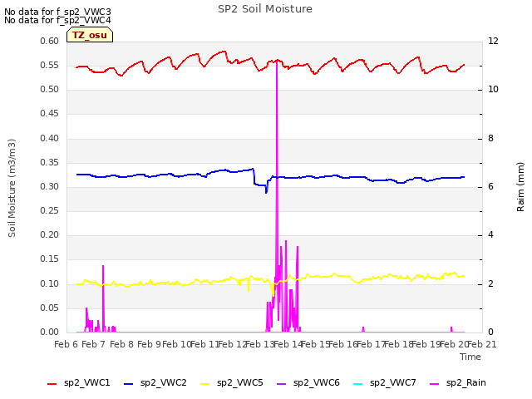Click the cyan sp2_VWC7 legend swatch

(358, 384)
